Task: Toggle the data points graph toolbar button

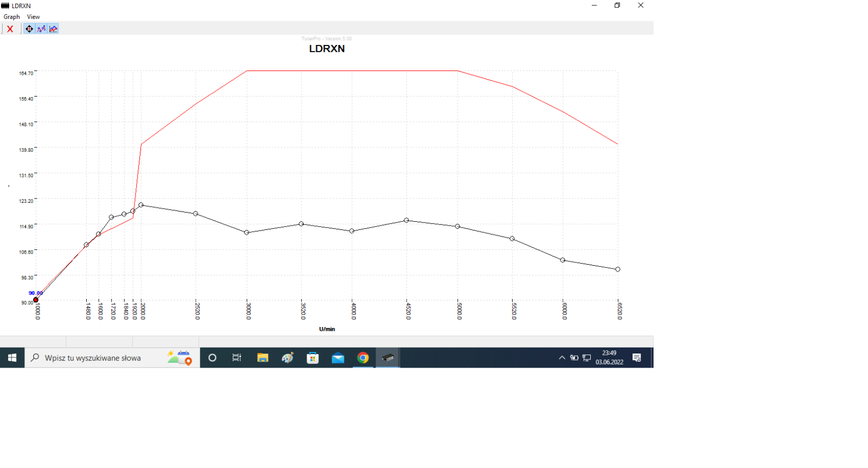Action: pos(41,29)
